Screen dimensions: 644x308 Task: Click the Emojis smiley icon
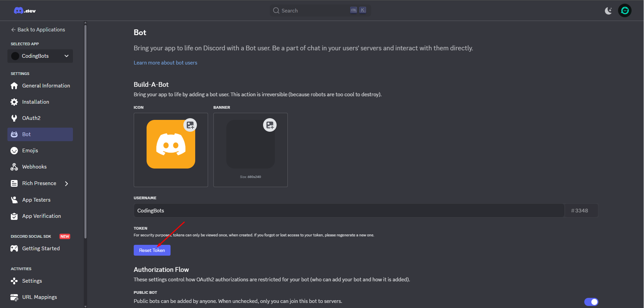(x=14, y=151)
